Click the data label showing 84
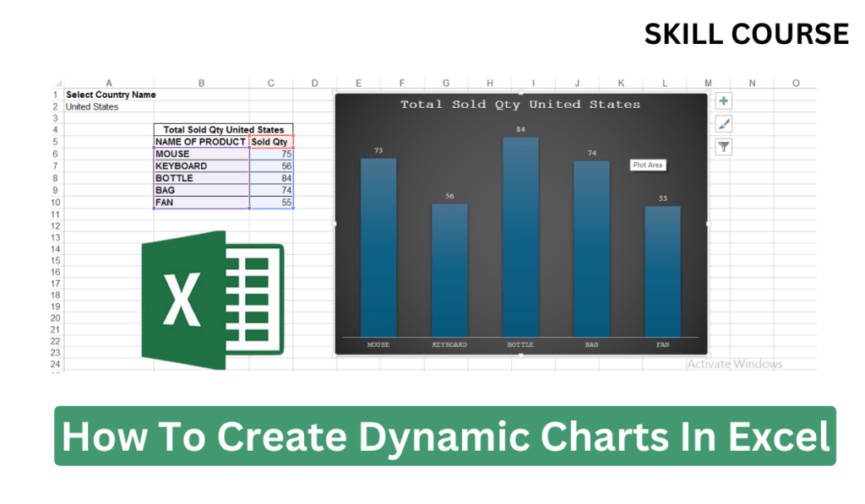 (x=520, y=129)
